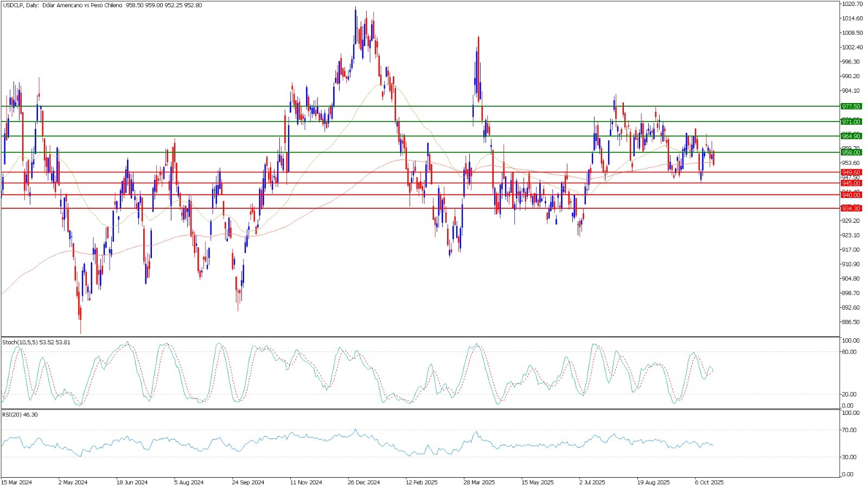The height and width of the screenshot is (488, 868).
Task: Click the 958.00 green price tag
Action: pos(851,153)
